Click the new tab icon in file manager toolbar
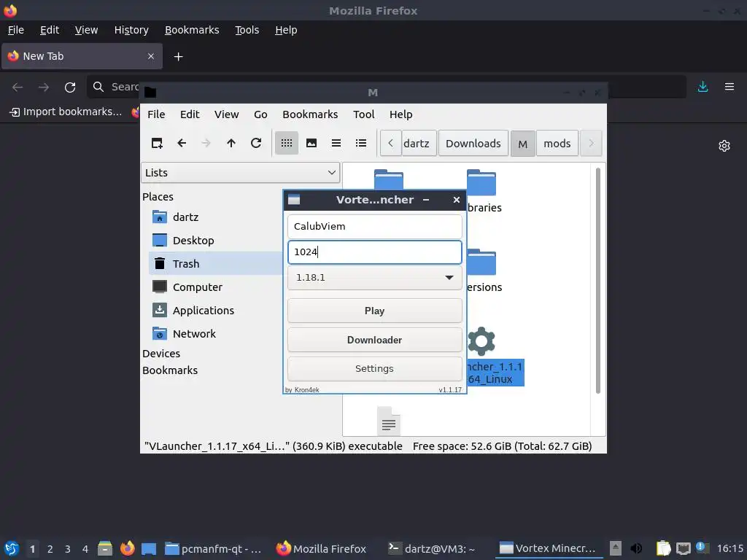Screen dimensions: 747x560 [x=157, y=143]
